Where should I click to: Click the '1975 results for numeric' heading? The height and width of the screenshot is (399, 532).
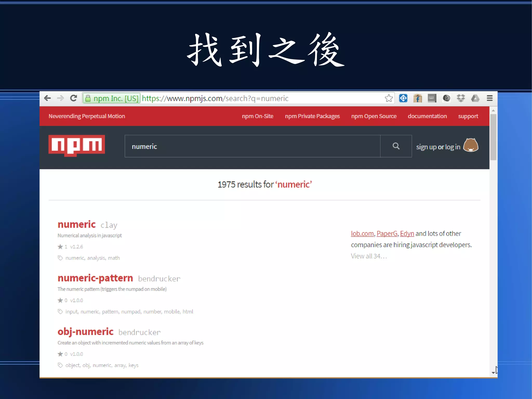(264, 184)
